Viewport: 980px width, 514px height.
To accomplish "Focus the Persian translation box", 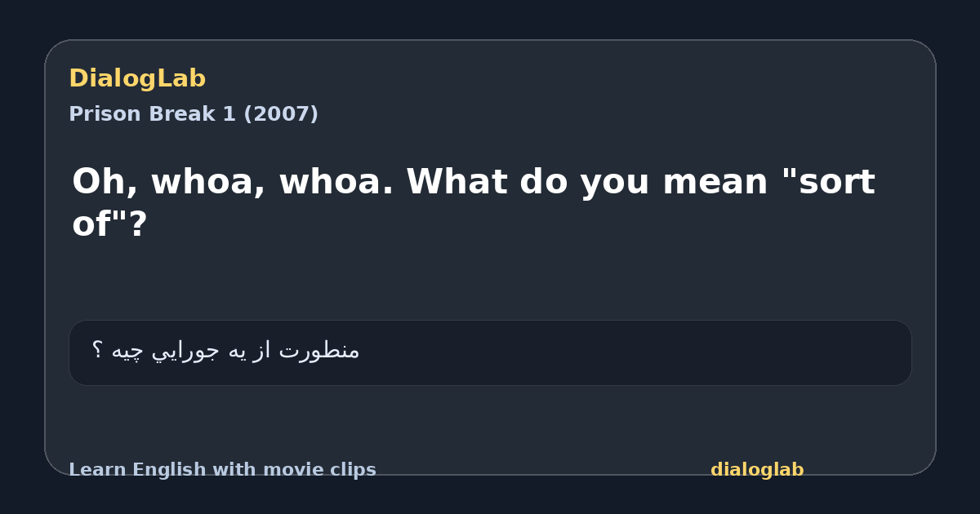I will tap(490, 352).
